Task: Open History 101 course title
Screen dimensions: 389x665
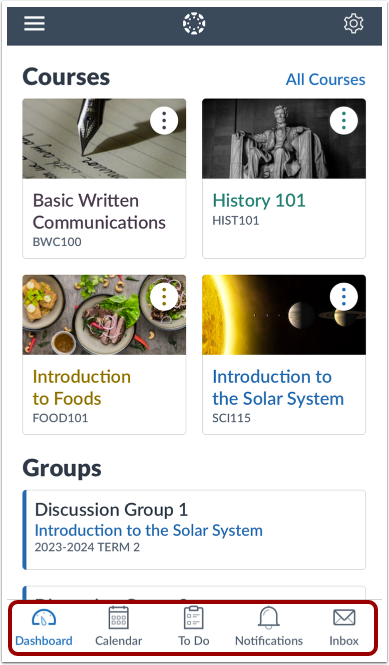Action: [x=259, y=200]
